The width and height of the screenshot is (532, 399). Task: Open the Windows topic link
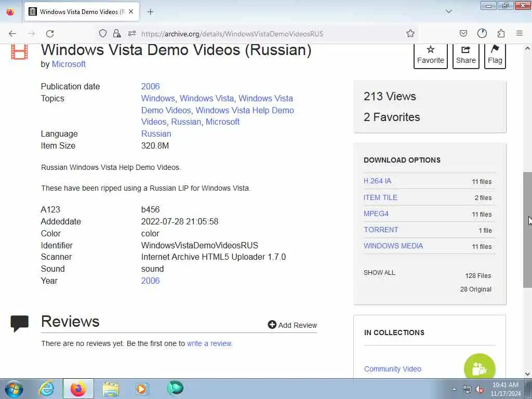pos(158,98)
